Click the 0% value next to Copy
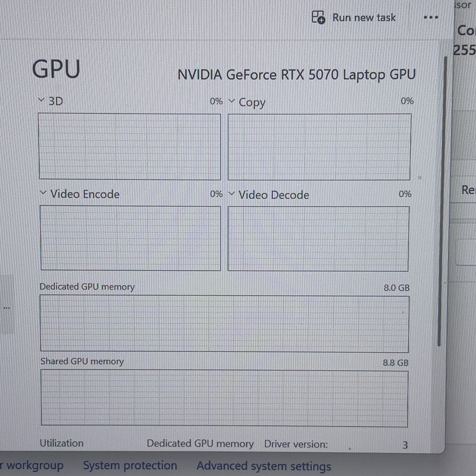The image size is (476, 476). [x=407, y=101]
